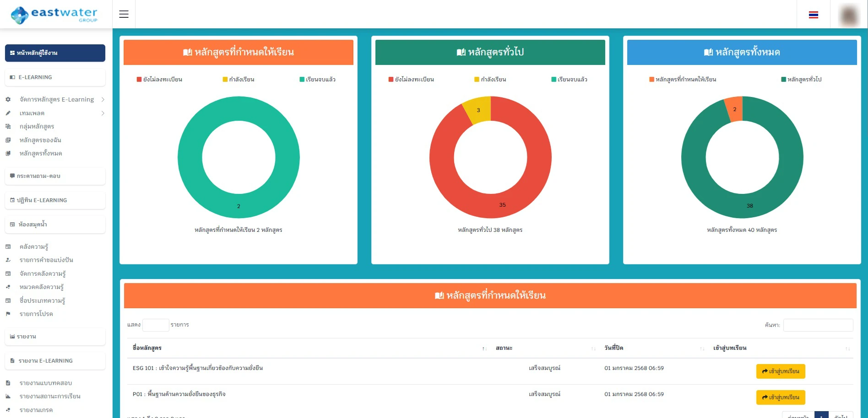Viewport: 868px width, 418px height.
Task: Expand the เทมเพลต submenu chevron
Action: 103,113
